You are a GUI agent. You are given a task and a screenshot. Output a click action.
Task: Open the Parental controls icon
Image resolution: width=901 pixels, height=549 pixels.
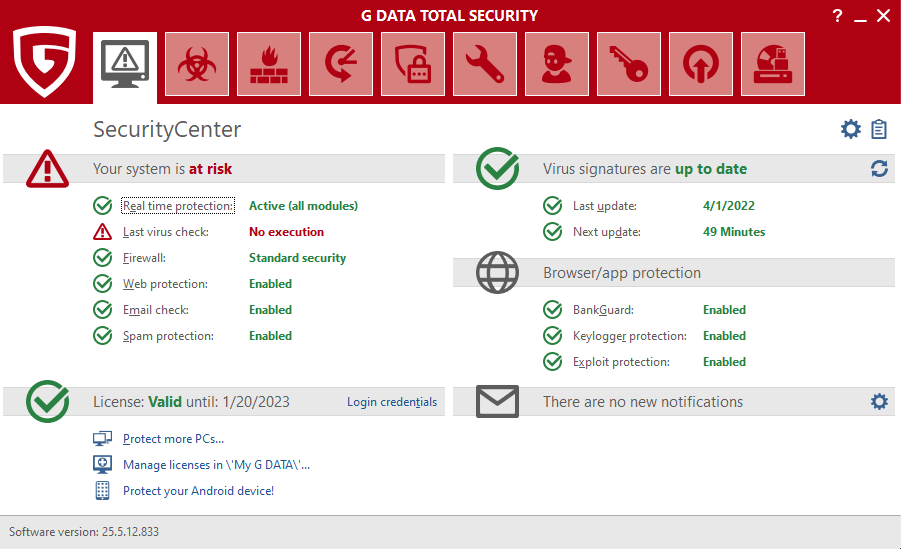point(557,65)
